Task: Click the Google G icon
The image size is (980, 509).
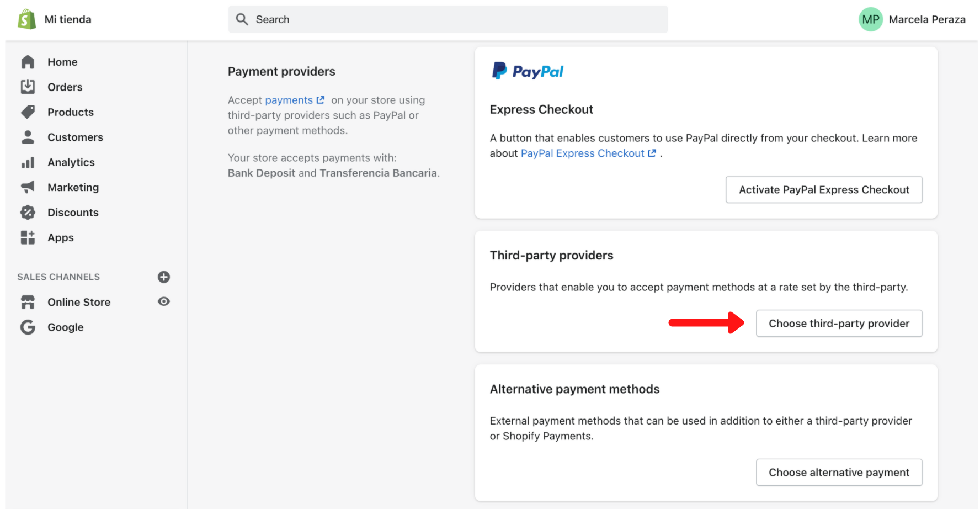Action: coord(28,327)
